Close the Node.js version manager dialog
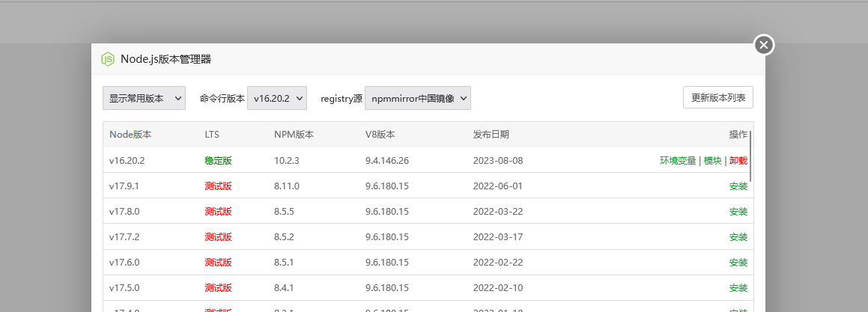This screenshot has width=868, height=312. point(763,45)
